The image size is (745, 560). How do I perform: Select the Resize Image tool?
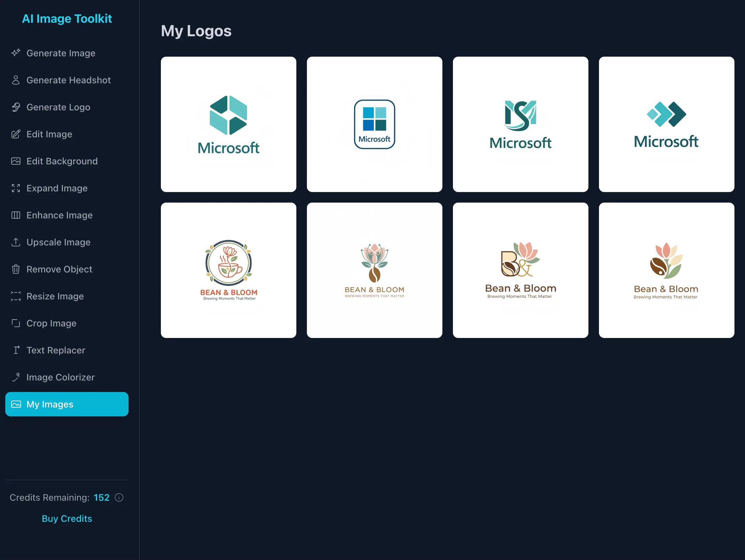(55, 296)
